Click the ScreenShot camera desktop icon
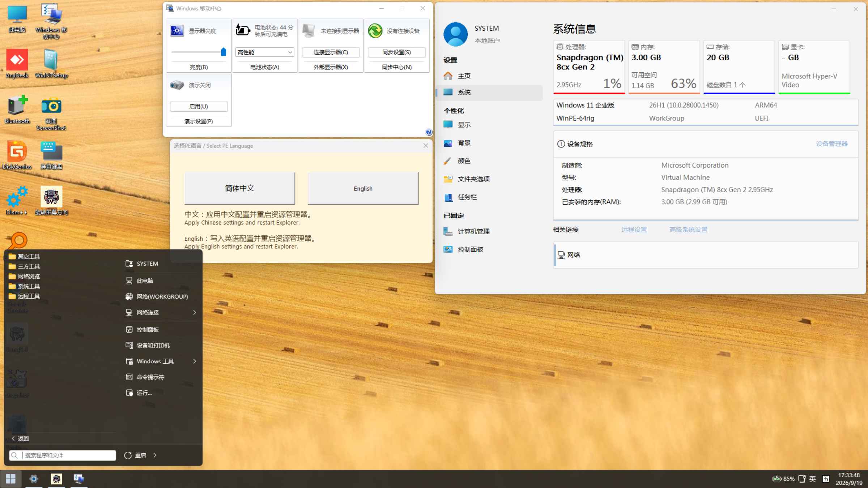The image size is (868, 488). [x=51, y=113]
